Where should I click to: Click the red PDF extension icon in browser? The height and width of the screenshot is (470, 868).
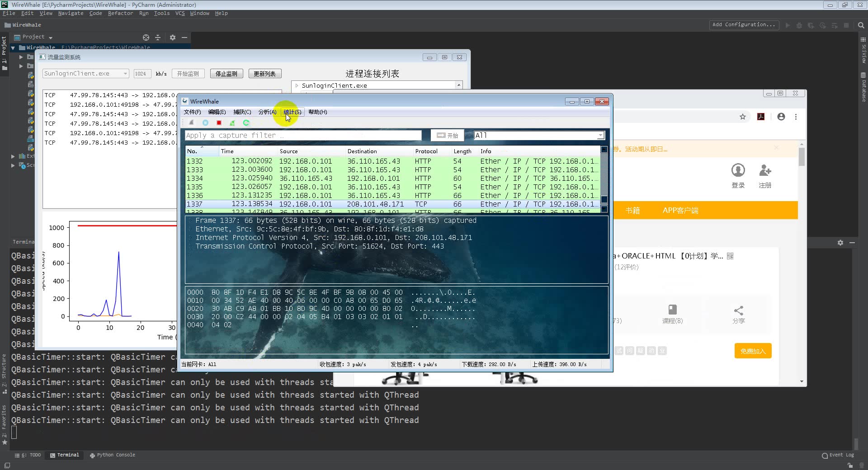761,117
